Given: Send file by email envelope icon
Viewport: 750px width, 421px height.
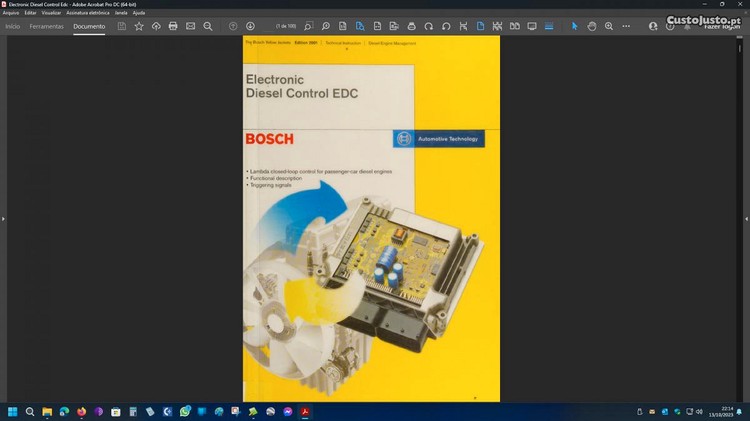Looking at the screenshot, I should point(190,26).
